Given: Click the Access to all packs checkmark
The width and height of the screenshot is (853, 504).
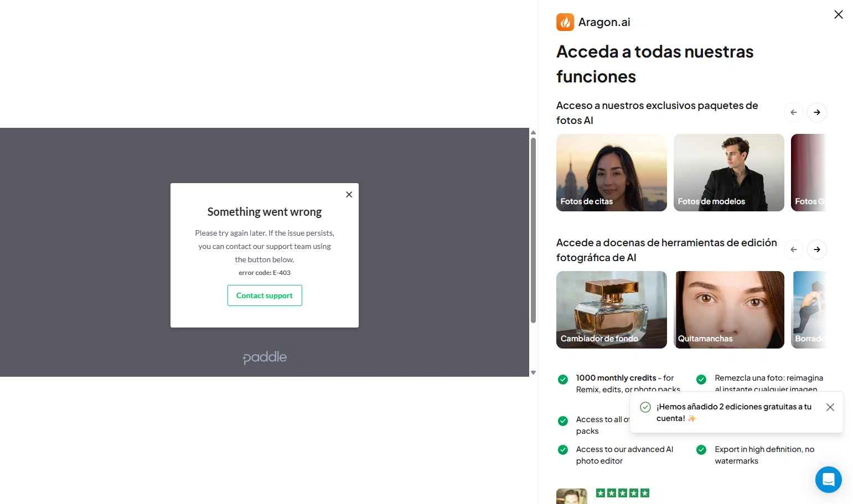Looking at the screenshot, I should (563, 421).
